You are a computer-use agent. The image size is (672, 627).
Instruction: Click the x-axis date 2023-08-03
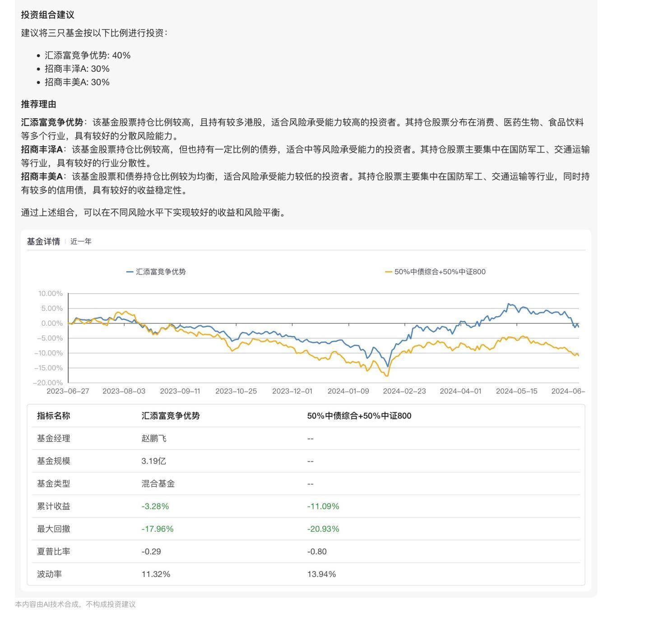[x=124, y=391]
